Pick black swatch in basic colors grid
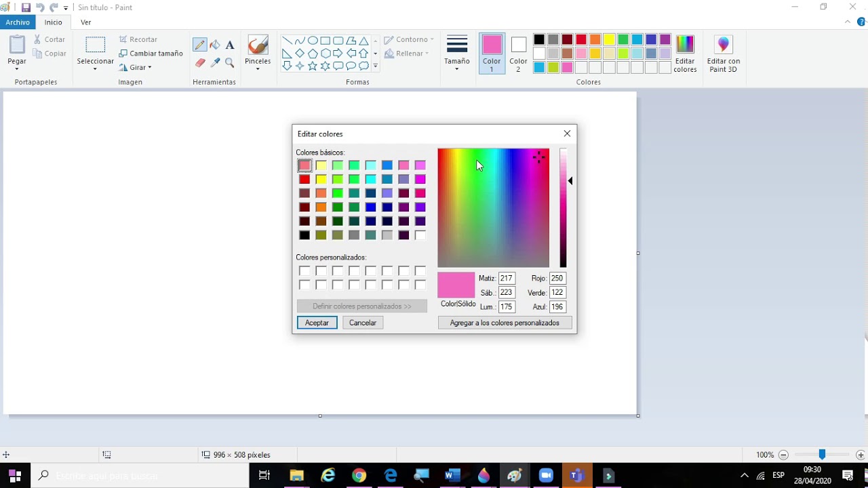Viewport: 868px width, 488px height. click(304, 235)
